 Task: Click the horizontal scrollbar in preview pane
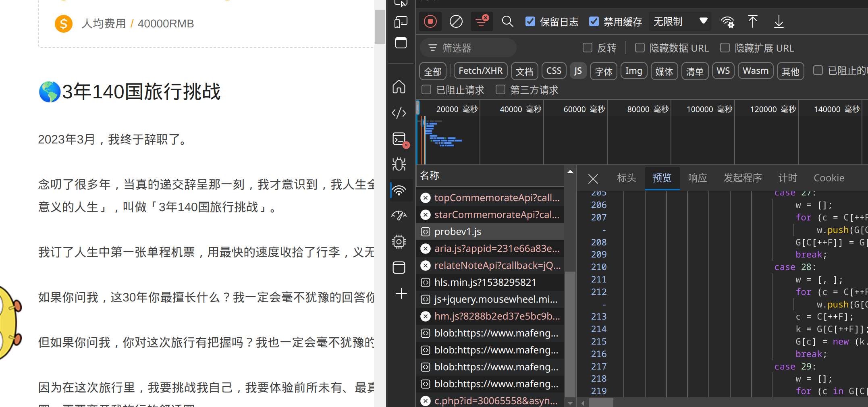[601, 403]
